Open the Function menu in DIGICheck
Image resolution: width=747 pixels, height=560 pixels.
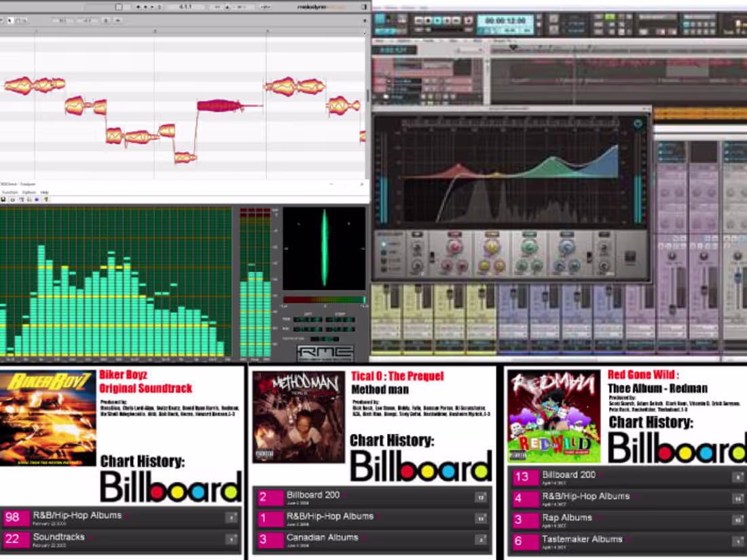(x=10, y=193)
